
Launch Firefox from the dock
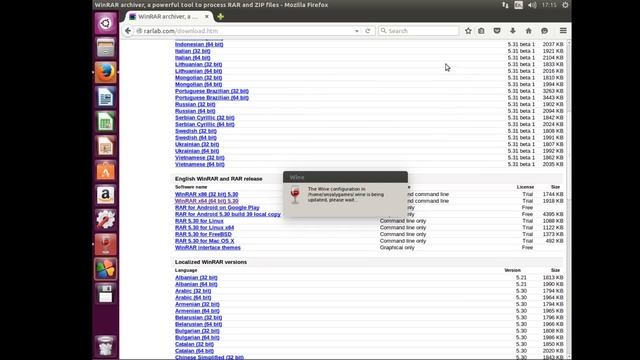106,72
